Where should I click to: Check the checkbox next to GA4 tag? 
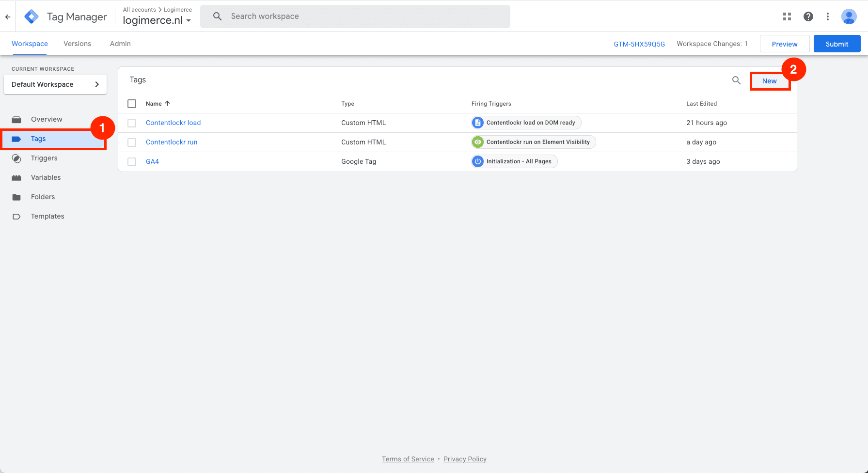pos(131,161)
